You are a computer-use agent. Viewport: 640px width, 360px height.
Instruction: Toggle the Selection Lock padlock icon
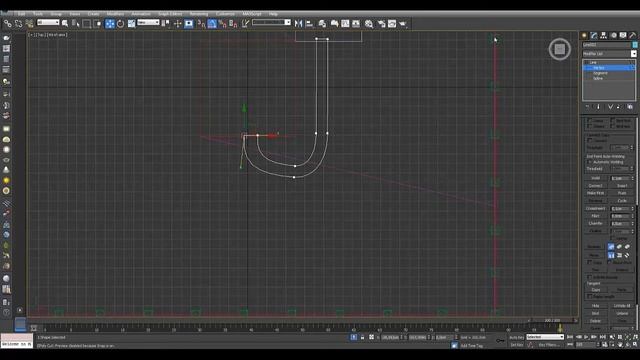pyautogui.click(x=362, y=337)
